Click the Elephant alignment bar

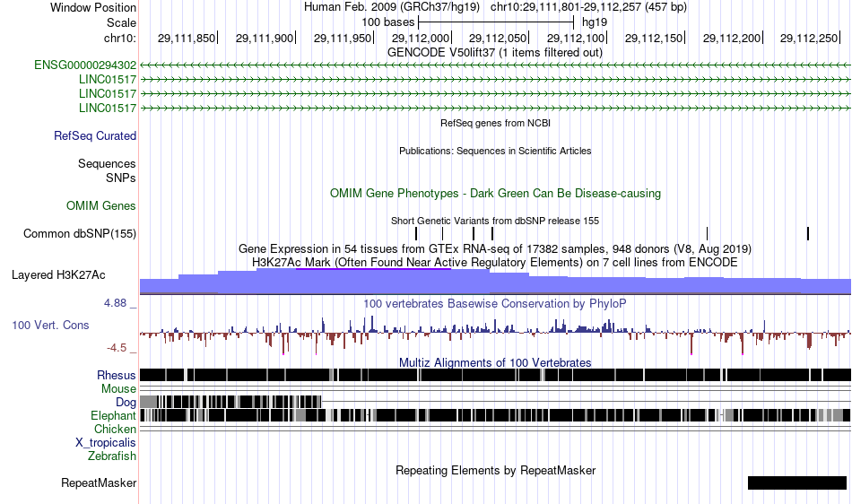click(x=496, y=415)
